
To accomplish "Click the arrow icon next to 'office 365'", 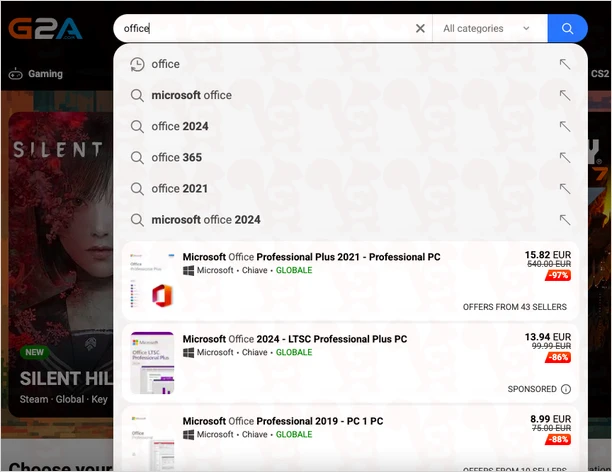I will [x=565, y=157].
